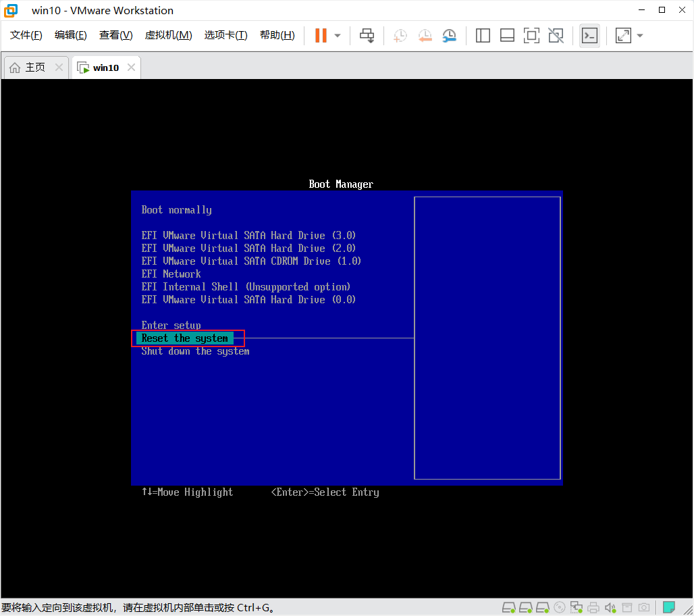The height and width of the screenshot is (616, 694).
Task: Select EFI SATA Hard Drive (3.0) entry
Action: click(248, 235)
